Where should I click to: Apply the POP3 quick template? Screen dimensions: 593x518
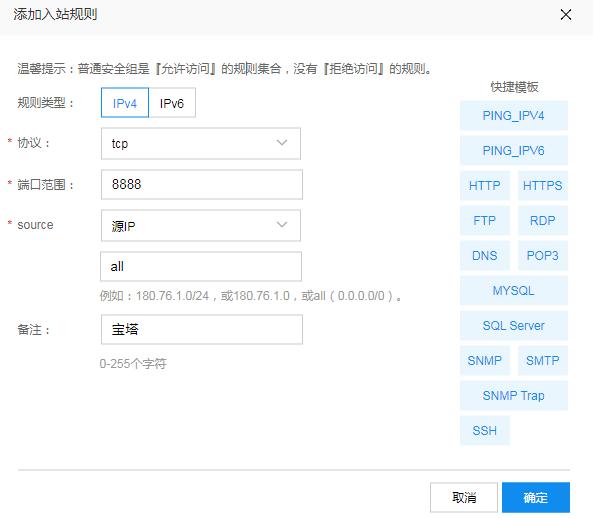543,256
